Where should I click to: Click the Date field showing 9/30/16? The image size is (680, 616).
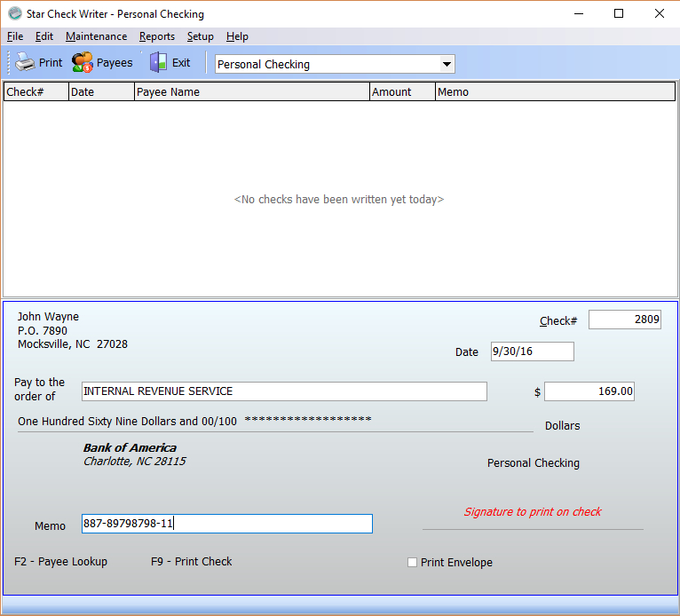532,351
